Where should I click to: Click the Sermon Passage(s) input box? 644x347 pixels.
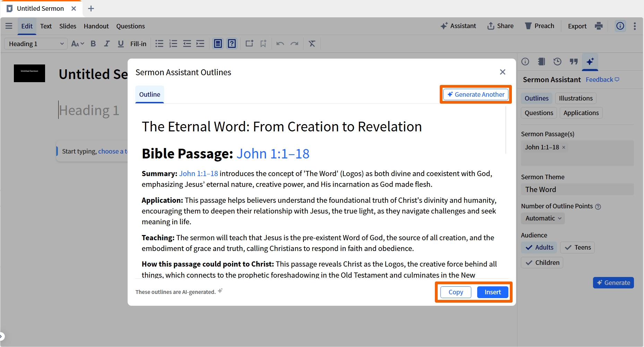(x=577, y=153)
